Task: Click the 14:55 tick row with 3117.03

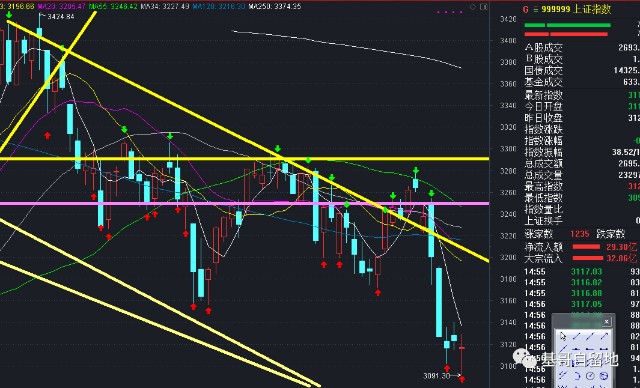Action: [x=582, y=271]
